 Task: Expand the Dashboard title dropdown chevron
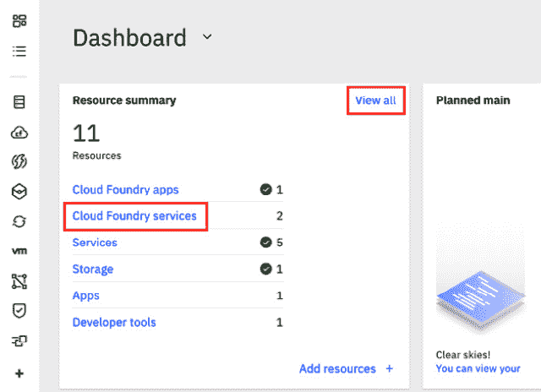(207, 36)
